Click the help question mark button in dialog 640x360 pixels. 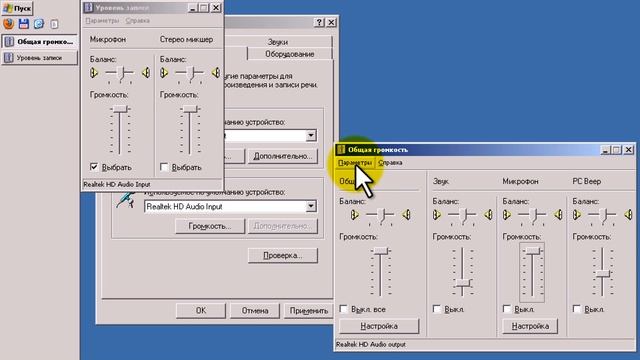coord(320,22)
